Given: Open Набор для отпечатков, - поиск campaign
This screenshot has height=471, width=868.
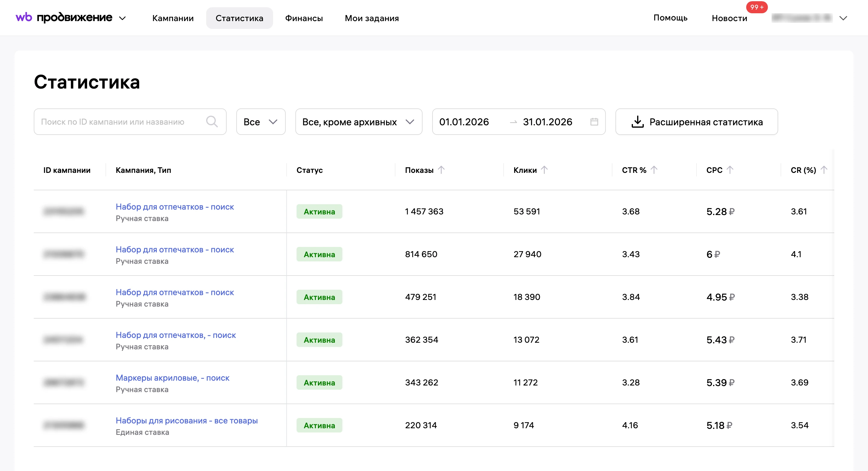Looking at the screenshot, I should coord(175,335).
